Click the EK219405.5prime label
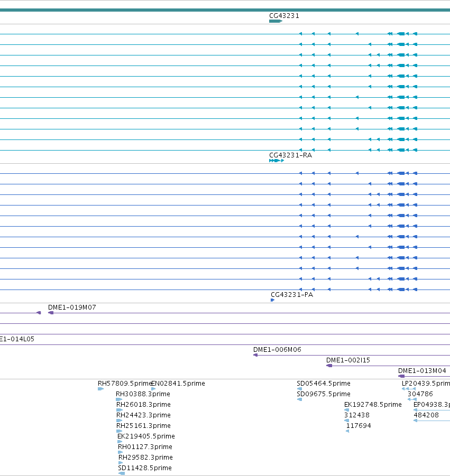This screenshot has width=450, height=476. (x=146, y=436)
